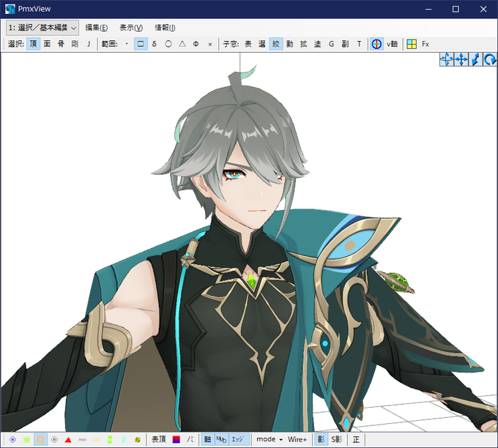498x448 pixels.
Task: Toggle the 絞 filter sub-window
Action: coord(276,44)
